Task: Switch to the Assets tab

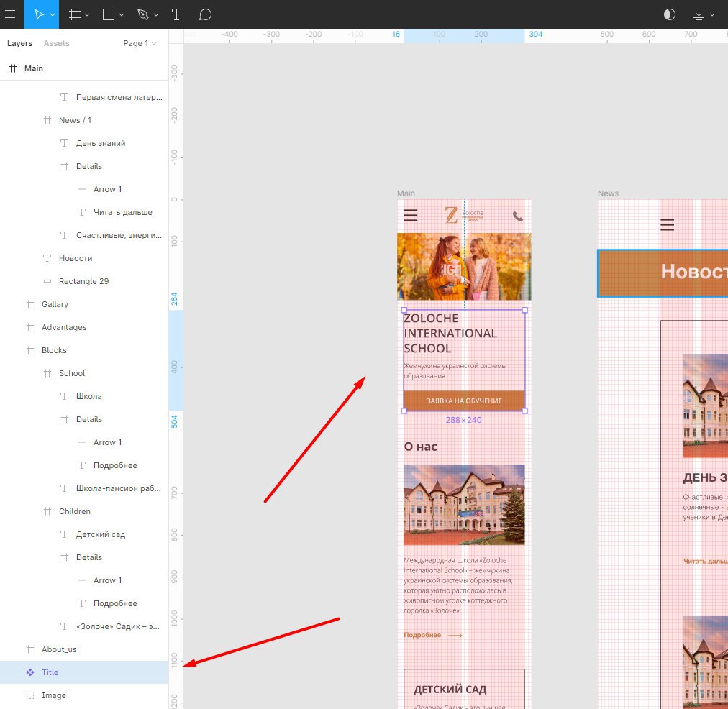Action: (x=56, y=43)
